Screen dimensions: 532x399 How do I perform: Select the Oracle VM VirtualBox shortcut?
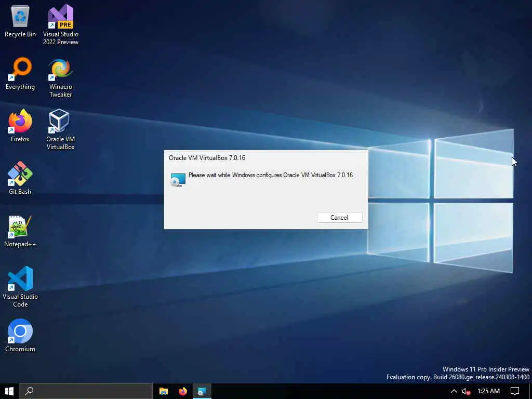[61, 129]
